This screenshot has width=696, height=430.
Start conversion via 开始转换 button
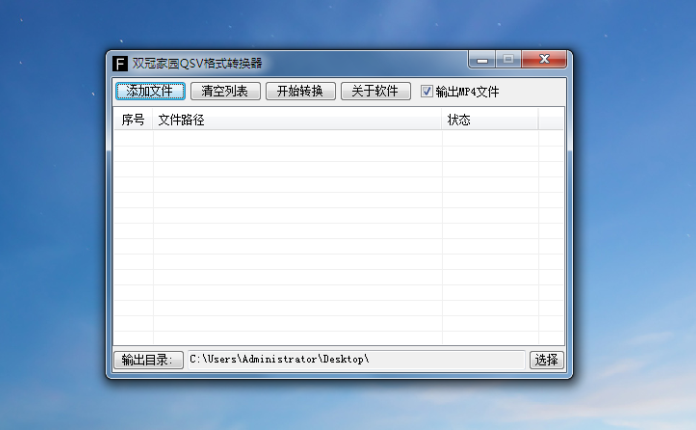pos(301,91)
